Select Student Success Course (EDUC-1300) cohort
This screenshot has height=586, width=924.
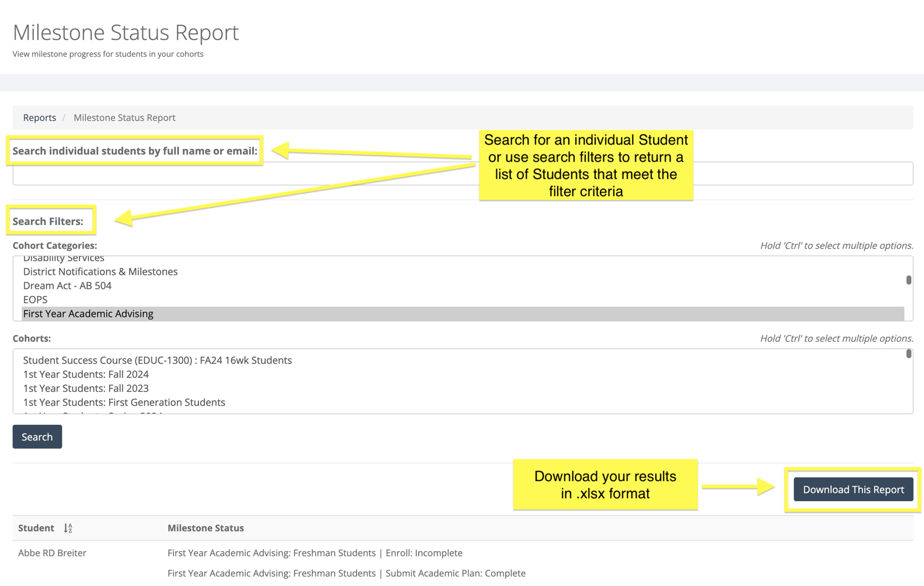coord(157,360)
